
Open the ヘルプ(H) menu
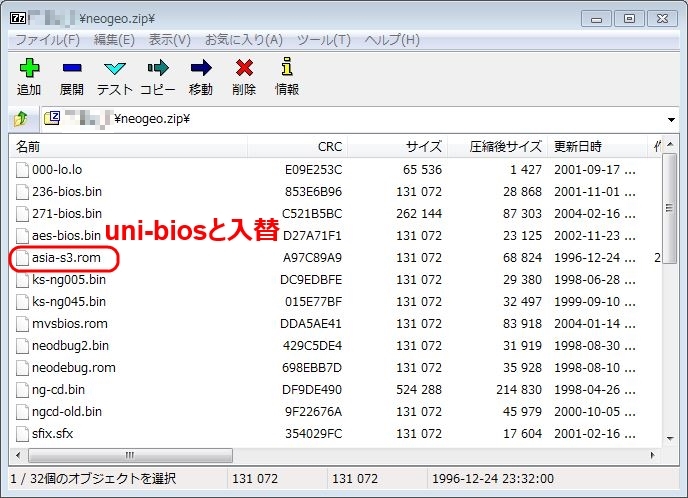coord(392,40)
